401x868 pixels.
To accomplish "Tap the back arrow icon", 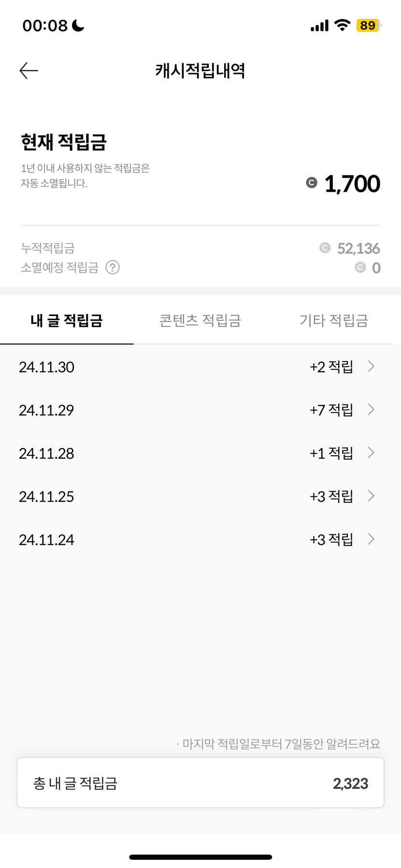I will 29,71.
